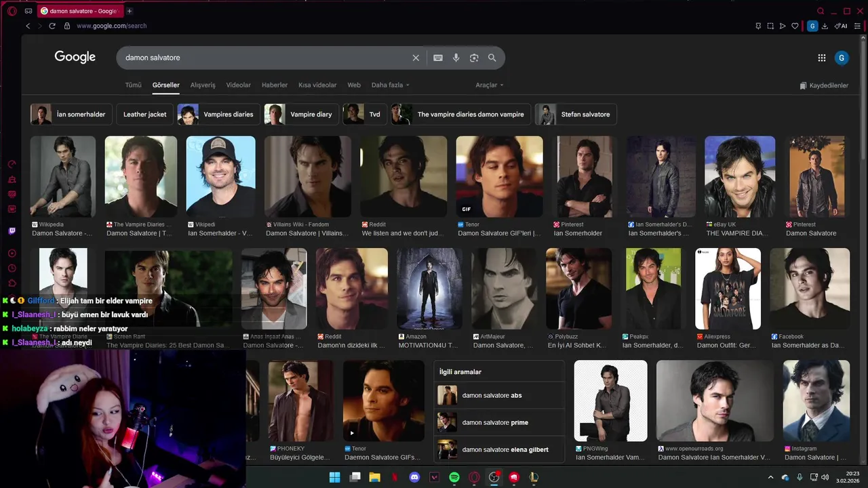
Task: Filter by Vampire diary chip
Action: tap(301, 115)
